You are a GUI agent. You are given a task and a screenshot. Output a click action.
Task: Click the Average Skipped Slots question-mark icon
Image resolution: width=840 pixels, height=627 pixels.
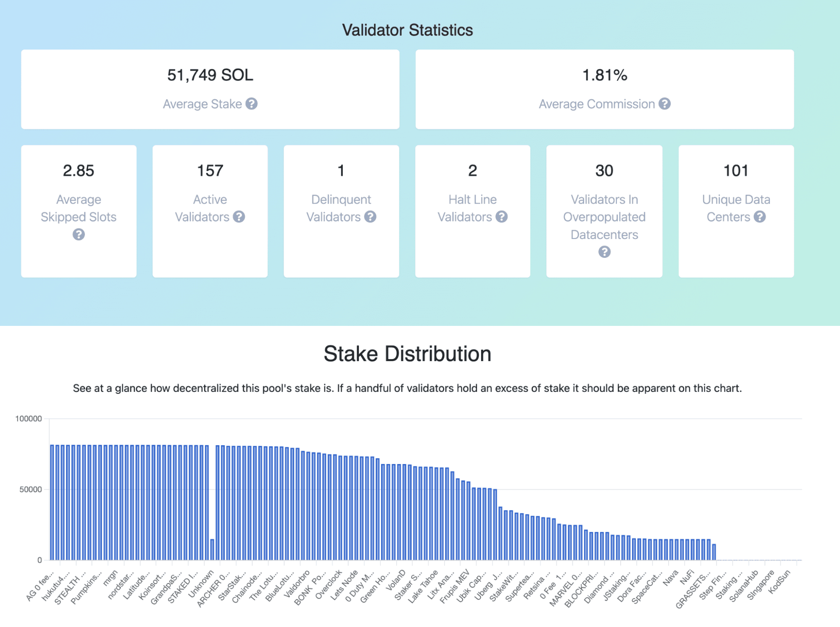click(79, 234)
